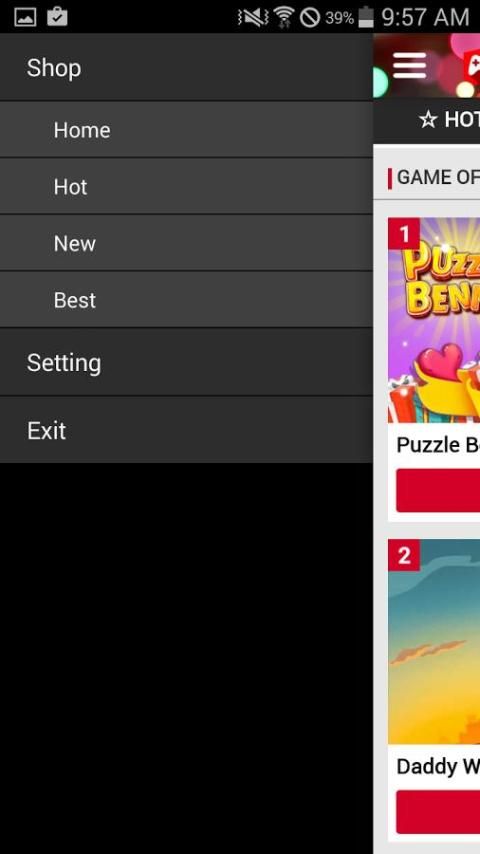480x854 pixels.
Task: Open the Daddy game thumbnail ranked 2
Action: point(434,642)
